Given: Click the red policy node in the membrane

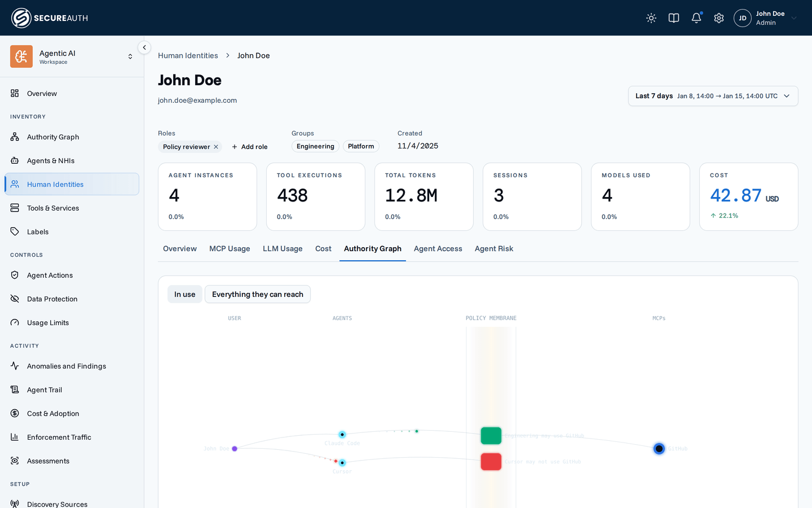Looking at the screenshot, I should click(x=491, y=462).
